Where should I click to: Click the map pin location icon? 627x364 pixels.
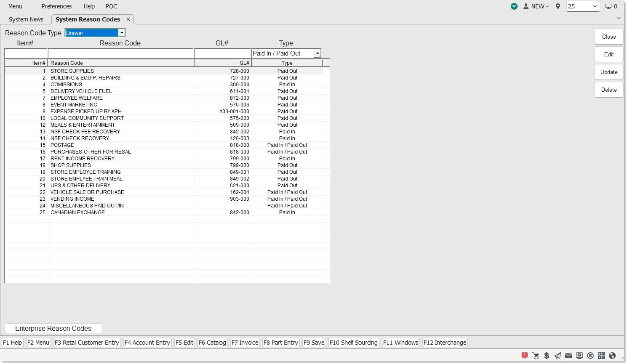point(558,6)
